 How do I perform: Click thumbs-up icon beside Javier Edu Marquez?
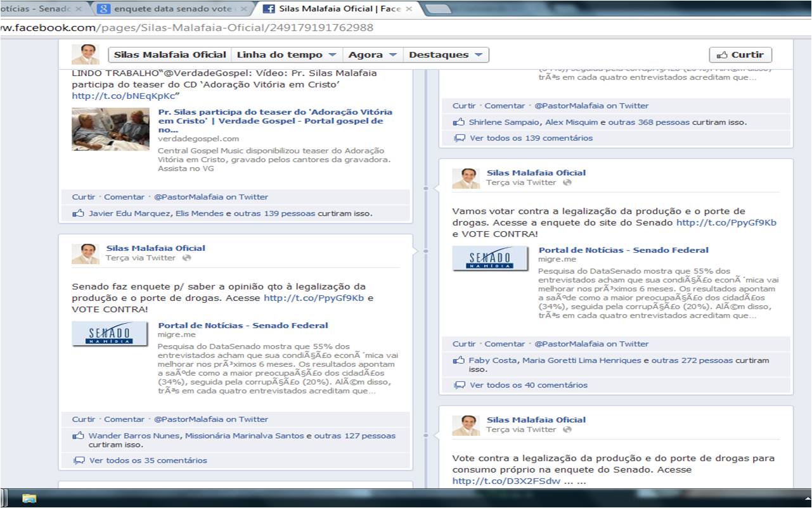[x=78, y=213]
